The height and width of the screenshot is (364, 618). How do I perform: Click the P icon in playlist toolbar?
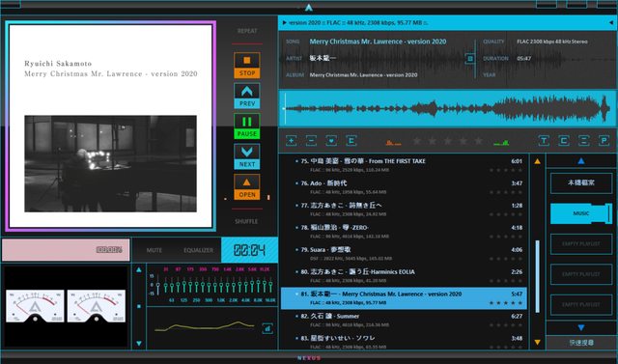(x=604, y=141)
